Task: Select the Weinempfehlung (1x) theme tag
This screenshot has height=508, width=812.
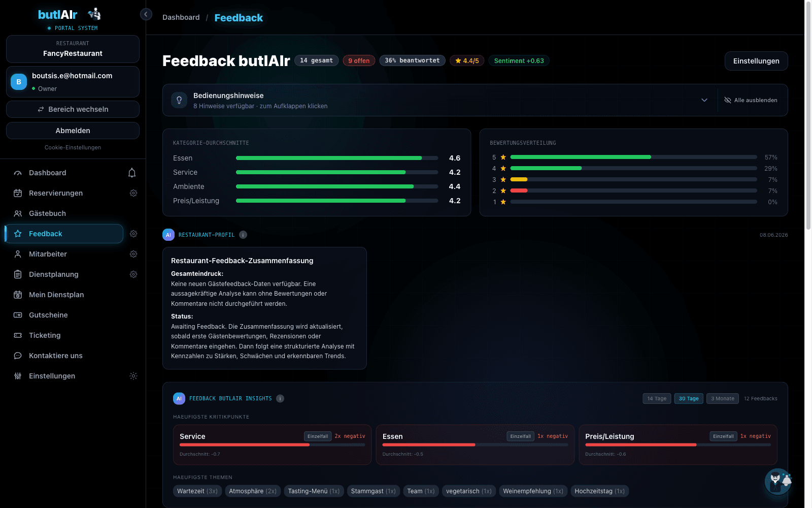Action: [x=533, y=491]
